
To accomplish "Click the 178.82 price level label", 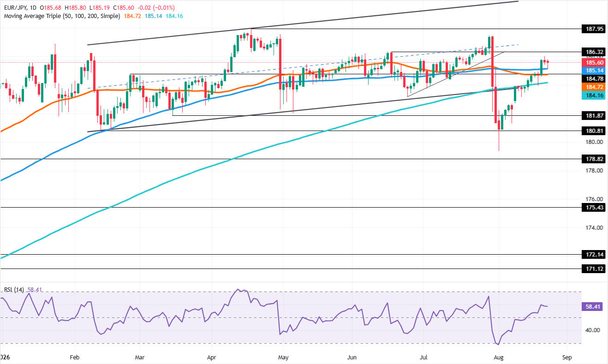I will pos(593,159).
